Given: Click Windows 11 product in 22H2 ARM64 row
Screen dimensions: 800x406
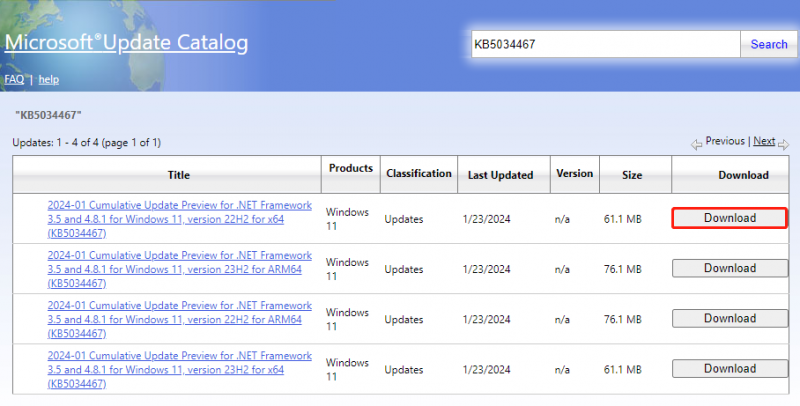Looking at the screenshot, I should 347,319.
